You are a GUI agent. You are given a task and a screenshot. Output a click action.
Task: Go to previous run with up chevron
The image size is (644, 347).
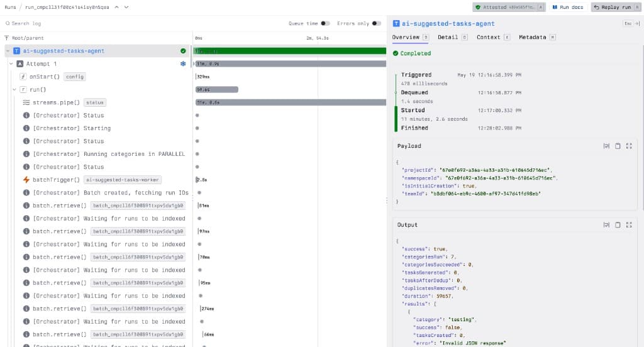[x=116, y=7]
